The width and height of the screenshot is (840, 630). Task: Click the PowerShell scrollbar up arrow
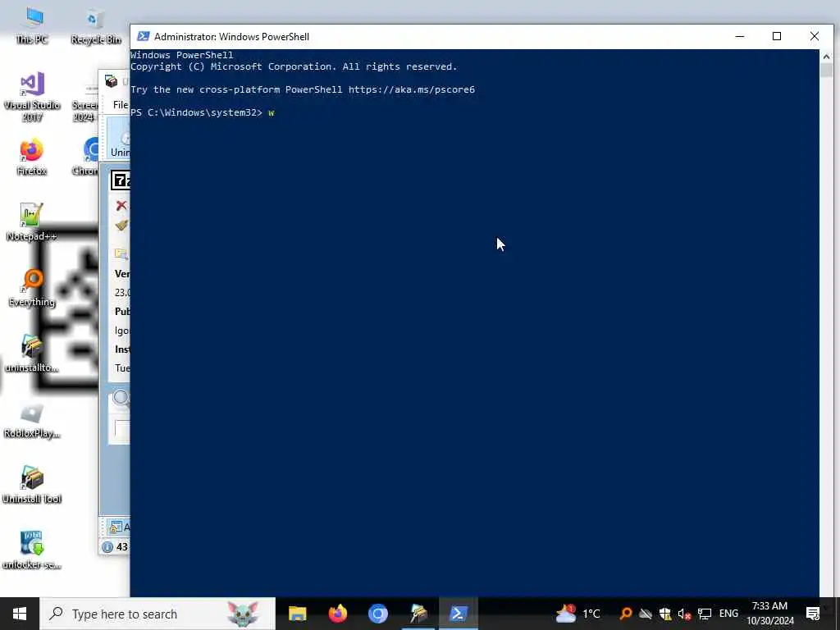click(826, 57)
